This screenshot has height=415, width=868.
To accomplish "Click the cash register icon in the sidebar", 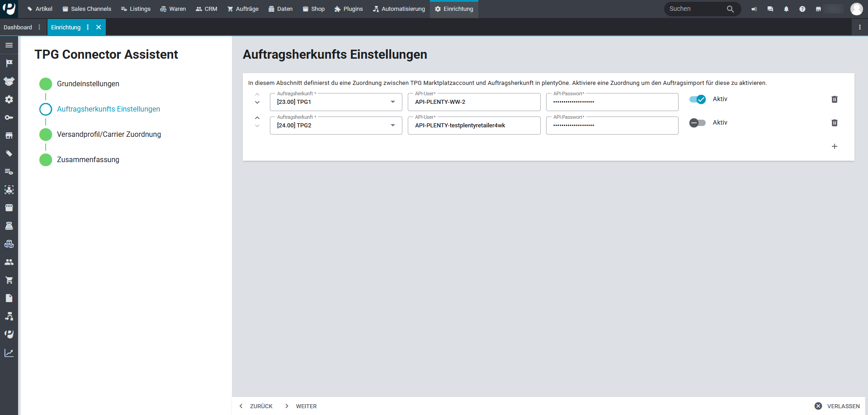I will pyautogui.click(x=9, y=226).
